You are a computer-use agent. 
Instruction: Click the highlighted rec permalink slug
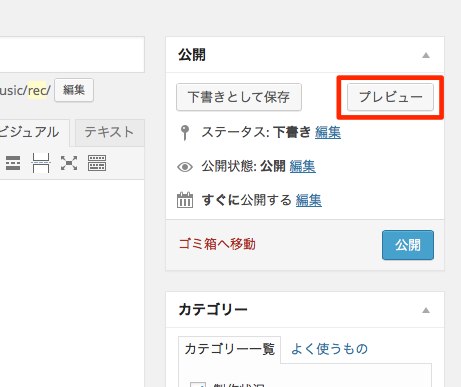37,90
